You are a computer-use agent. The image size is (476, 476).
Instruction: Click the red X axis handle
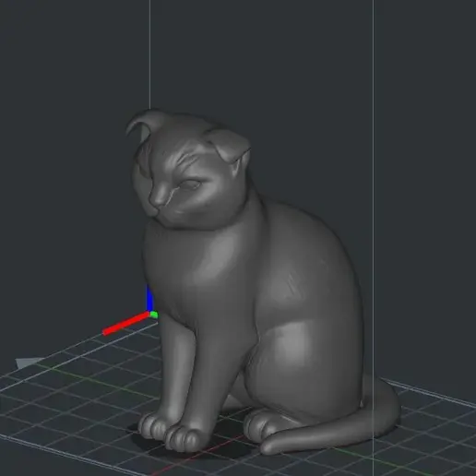click(126, 324)
